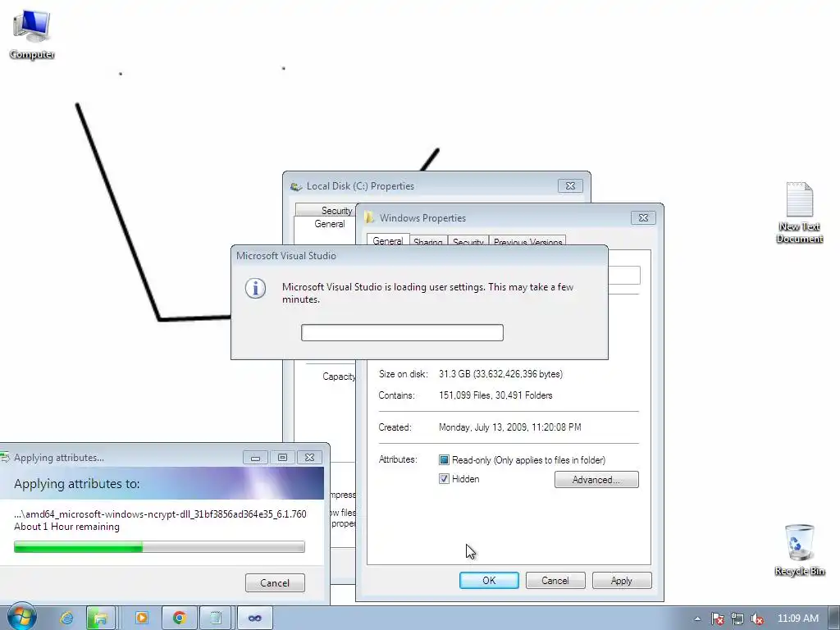Minimize the Applying attributes window
The width and height of the screenshot is (840, 630).
pos(256,457)
